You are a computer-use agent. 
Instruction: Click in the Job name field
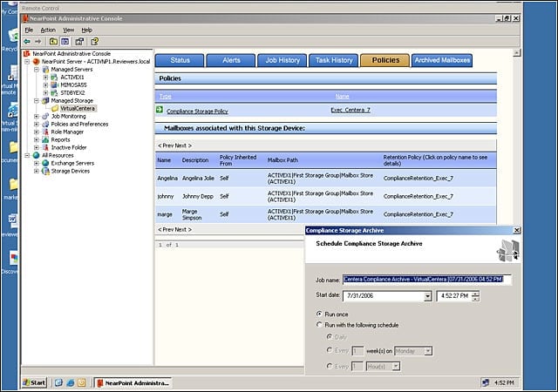point(427,280)
